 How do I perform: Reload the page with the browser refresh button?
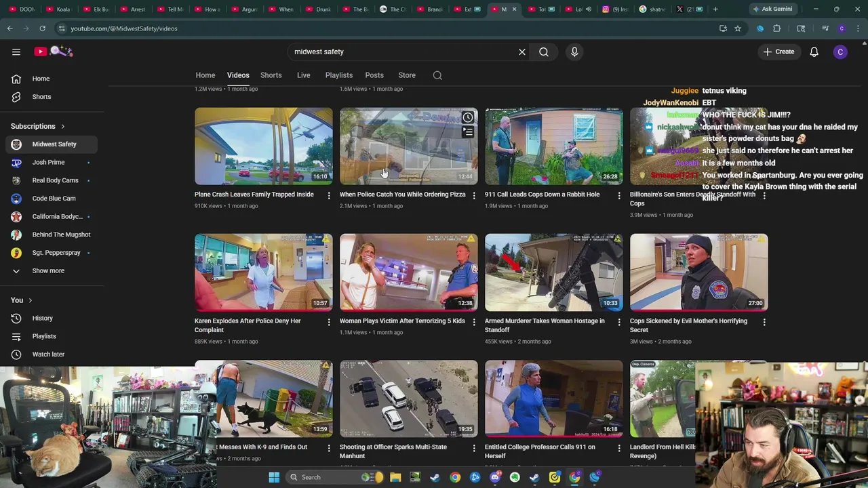(42, 28)
